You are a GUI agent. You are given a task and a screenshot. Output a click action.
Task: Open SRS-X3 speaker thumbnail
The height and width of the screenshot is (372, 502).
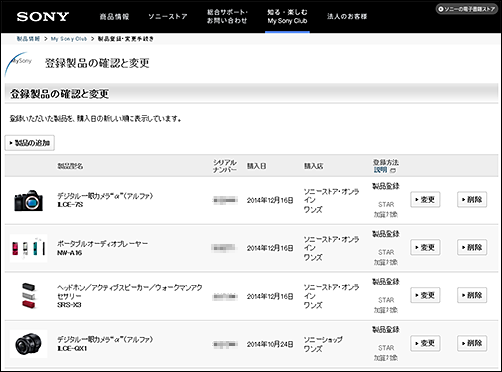[29, 295]
